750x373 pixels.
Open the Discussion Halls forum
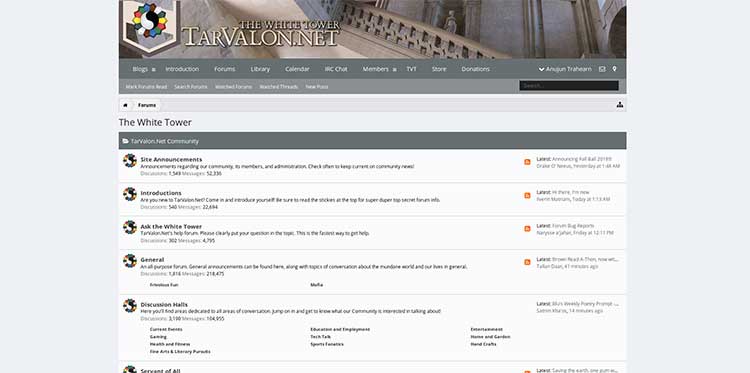(x=164, y=305)
